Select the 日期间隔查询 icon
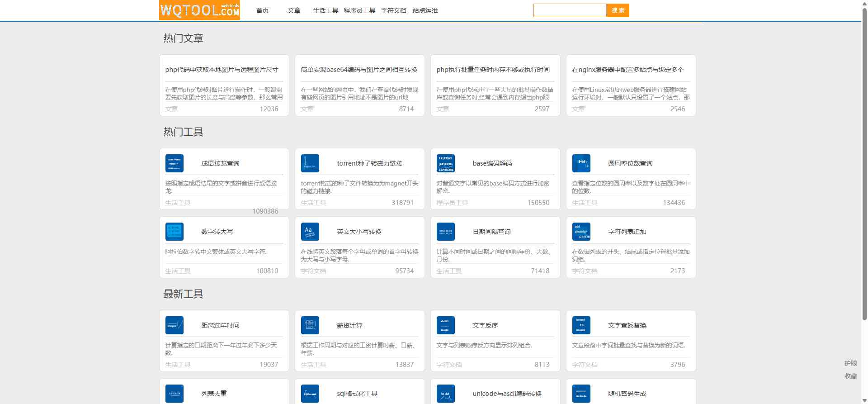This screenshot has height=404, width=868. tap(445, 232)
